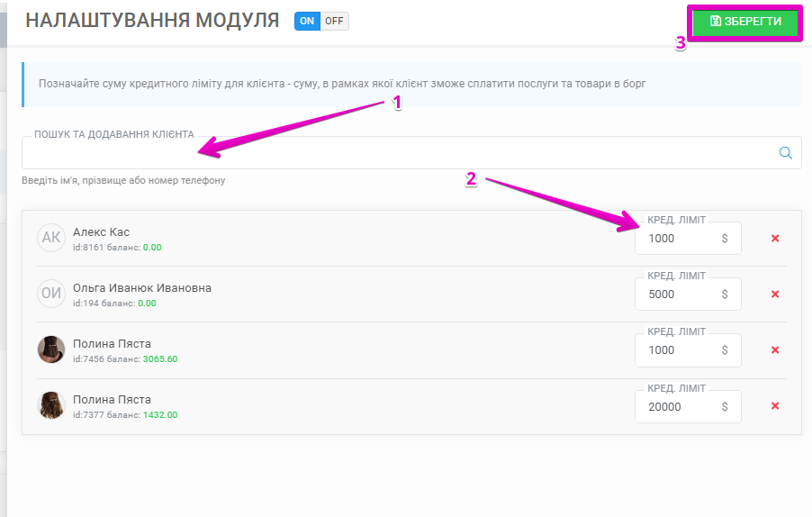Edit credit limit 5000 for Ольга Иванюк

click(x=688, y=295)
